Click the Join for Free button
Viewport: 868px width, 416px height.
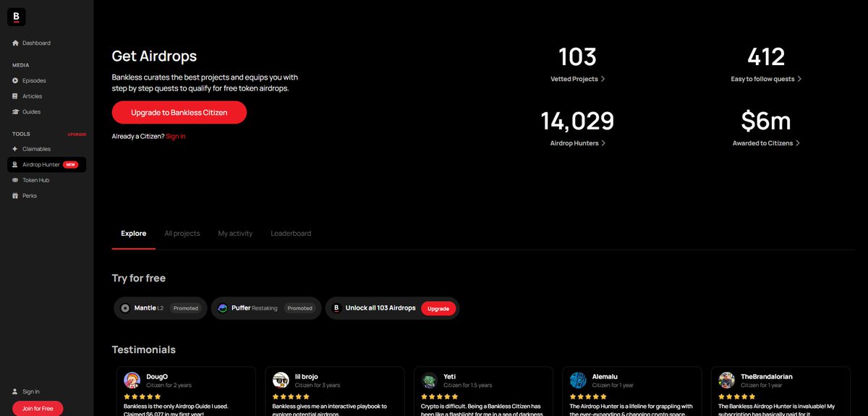click(x=38, y=409)
